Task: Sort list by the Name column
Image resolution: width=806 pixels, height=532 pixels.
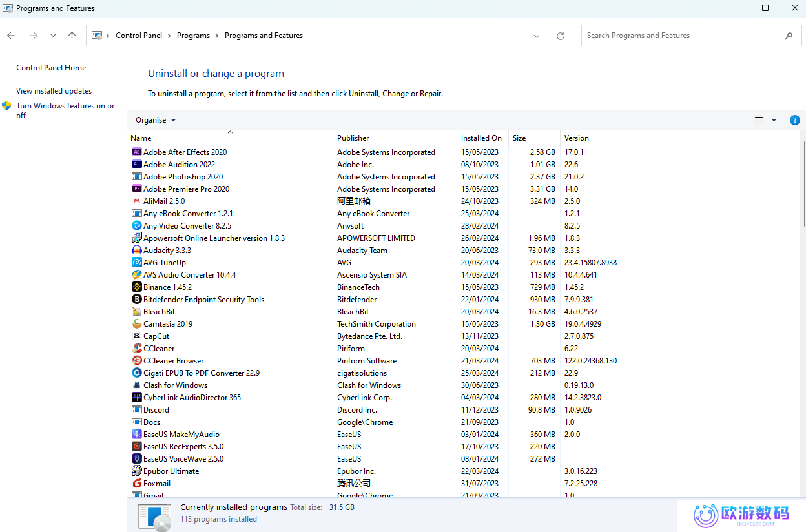Action: 229,138
